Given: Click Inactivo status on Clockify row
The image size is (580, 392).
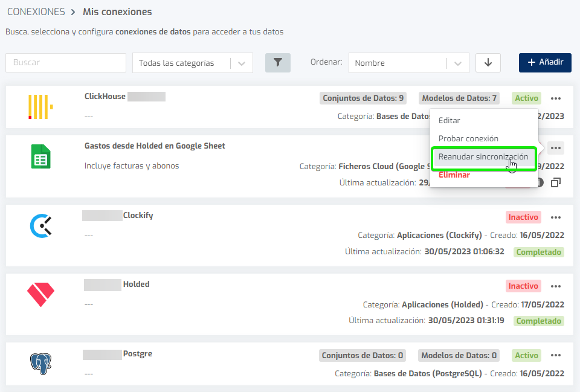Looking at the screenshot, I should (523, 217).
